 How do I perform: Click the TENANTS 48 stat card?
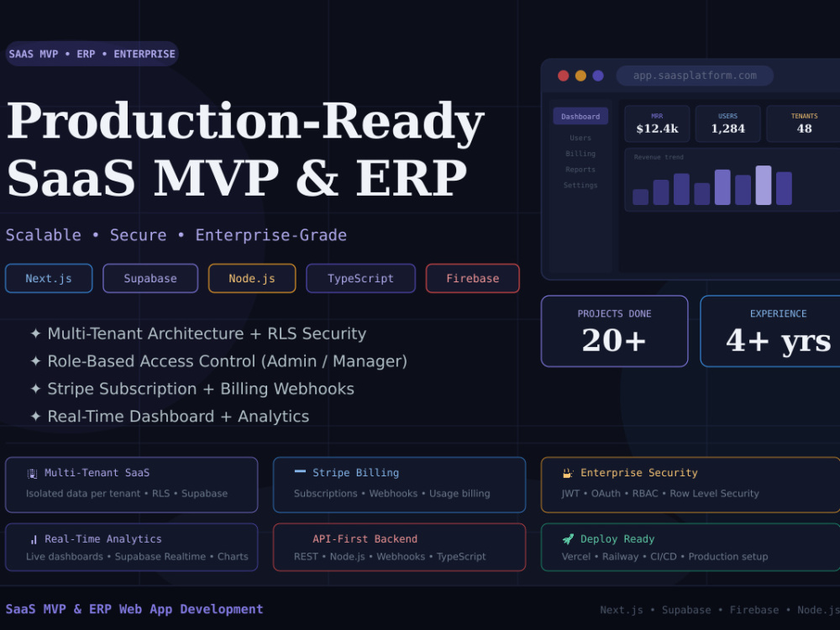click(804, 123)
